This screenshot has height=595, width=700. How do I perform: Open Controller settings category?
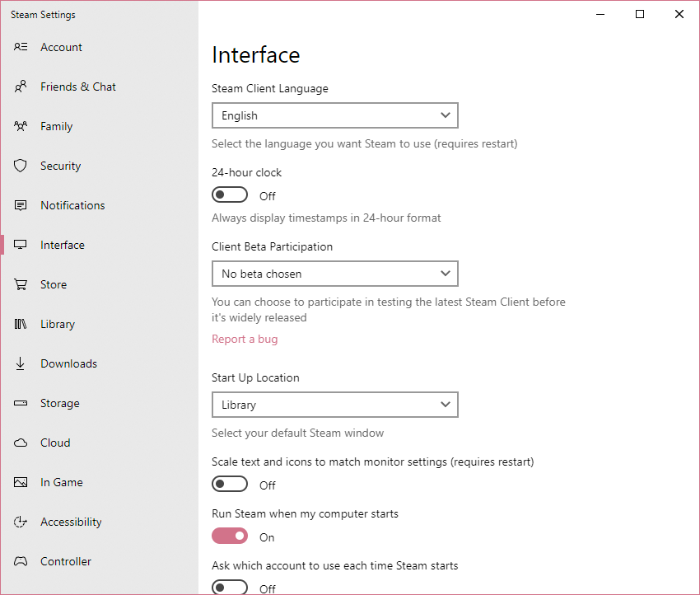pos(99,561)
